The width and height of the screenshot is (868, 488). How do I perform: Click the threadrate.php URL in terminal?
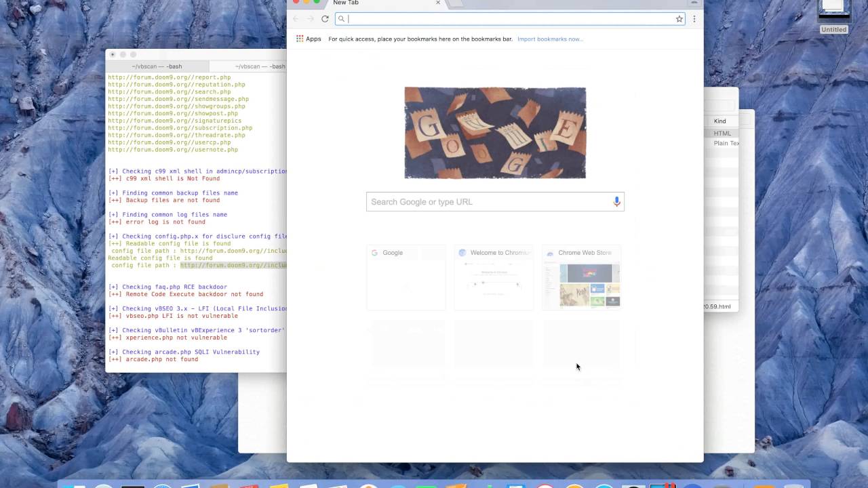pos(176,135)
